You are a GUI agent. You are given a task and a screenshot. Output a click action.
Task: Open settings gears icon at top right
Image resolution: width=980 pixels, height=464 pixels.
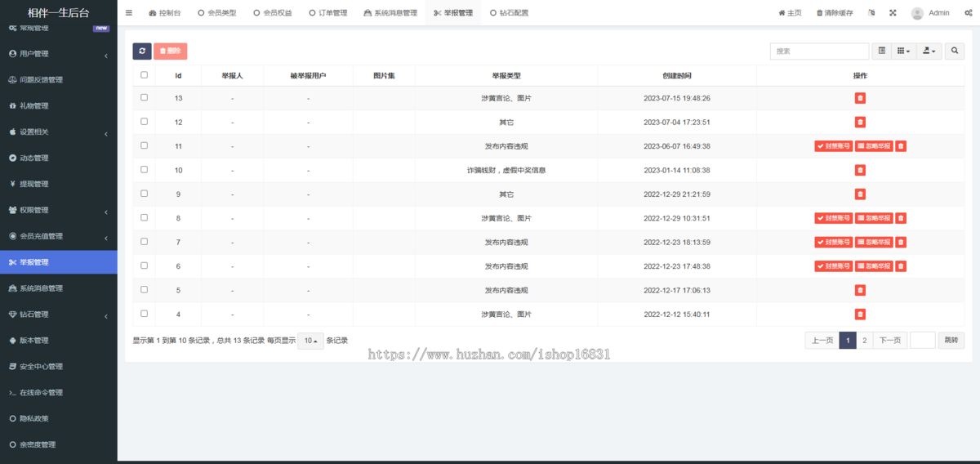[x=967, y=13]
